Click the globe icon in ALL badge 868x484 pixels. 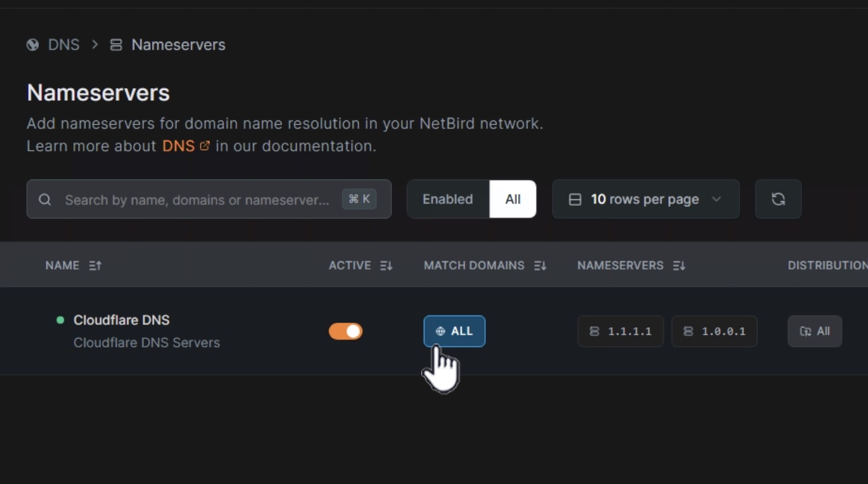point(441,331)
